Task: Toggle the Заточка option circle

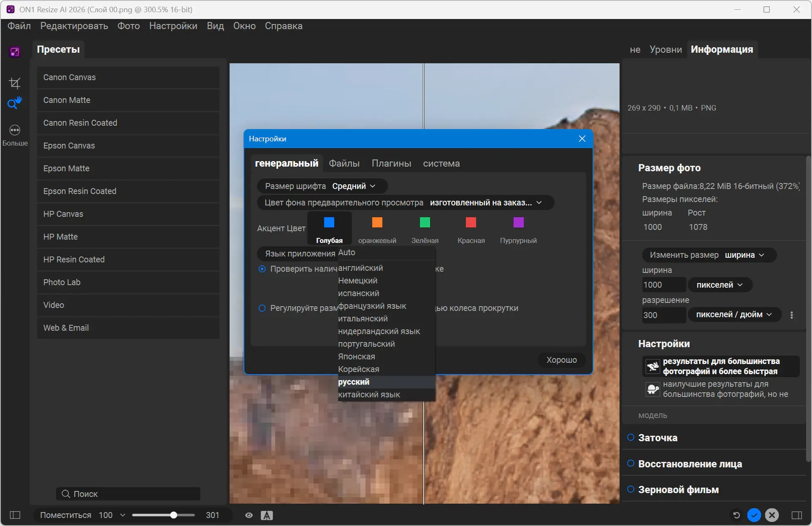Action: coord(631,437)
